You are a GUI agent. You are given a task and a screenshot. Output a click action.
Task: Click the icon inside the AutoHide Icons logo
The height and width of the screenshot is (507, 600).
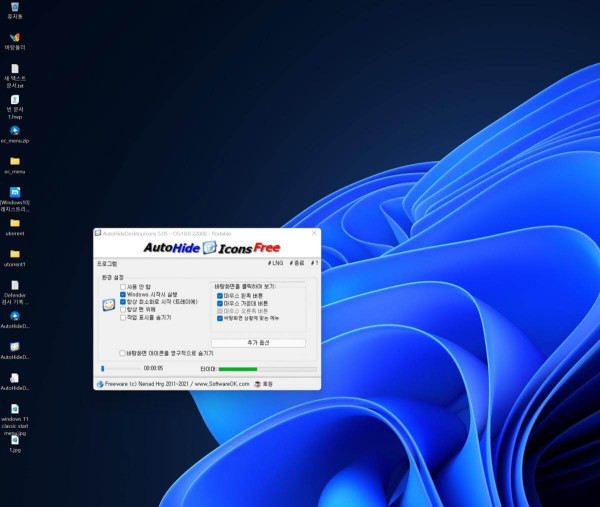click(x=209, y=248)
